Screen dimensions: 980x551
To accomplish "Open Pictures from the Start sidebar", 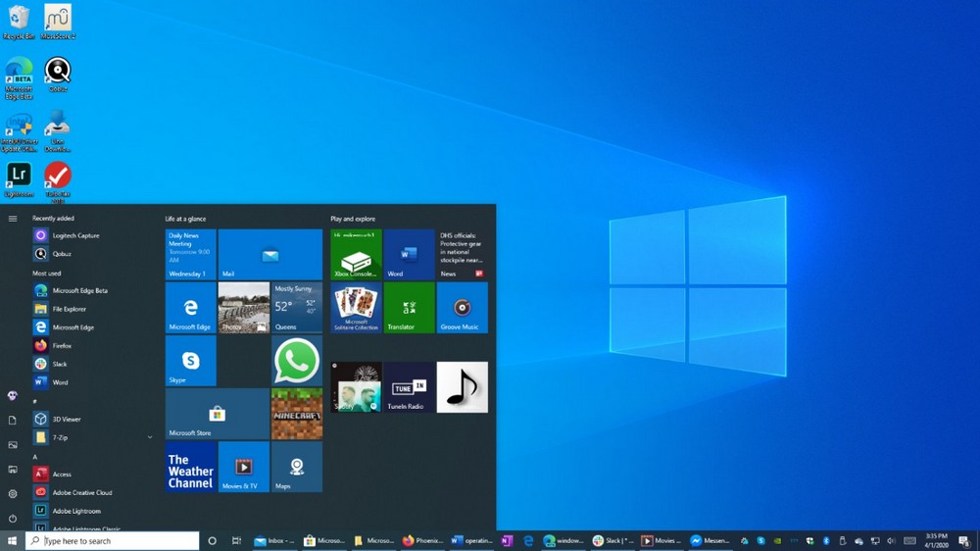I will 13,445.
